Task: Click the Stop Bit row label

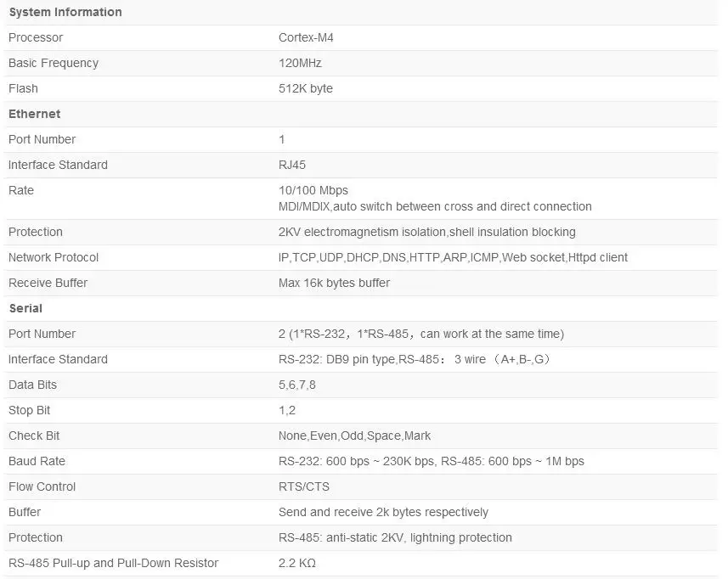Action: (29, 411)
